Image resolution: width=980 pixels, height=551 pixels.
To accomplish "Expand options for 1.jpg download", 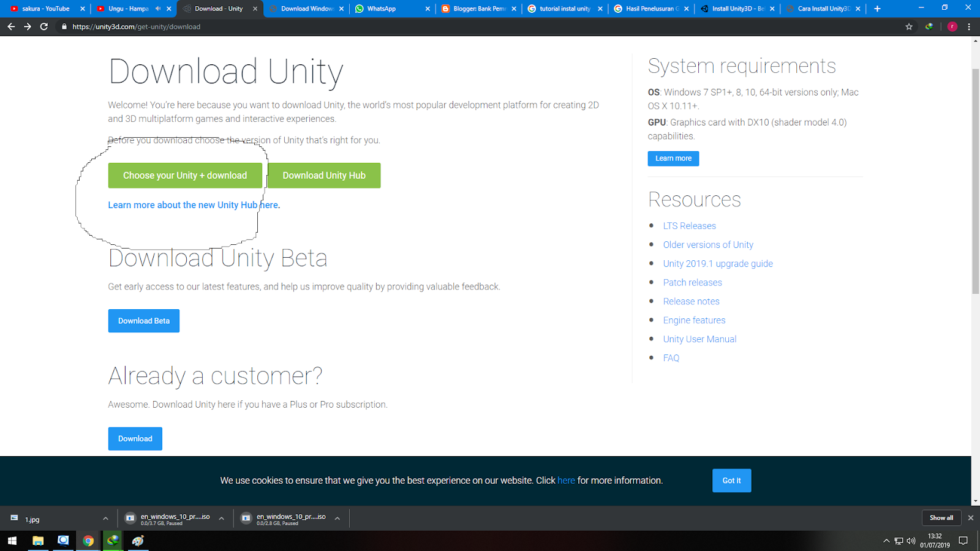I will coord(105,519).
